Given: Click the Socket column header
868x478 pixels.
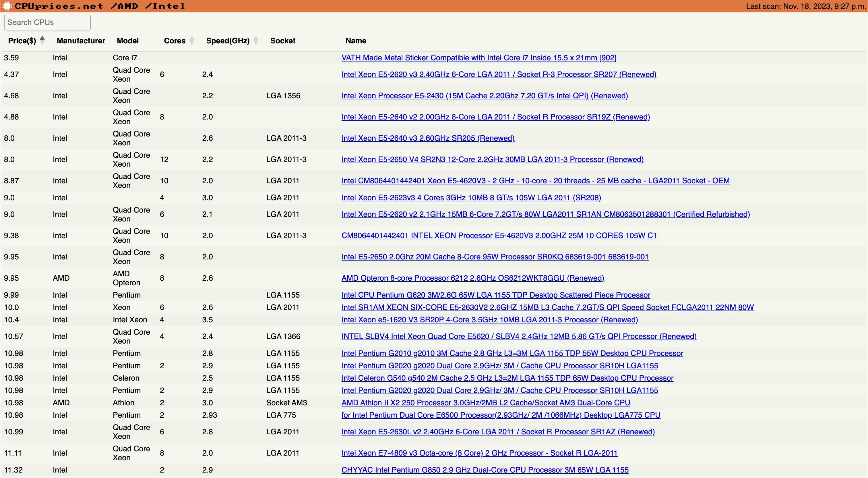Looking at the screenshot, I should tap(283, 41).
